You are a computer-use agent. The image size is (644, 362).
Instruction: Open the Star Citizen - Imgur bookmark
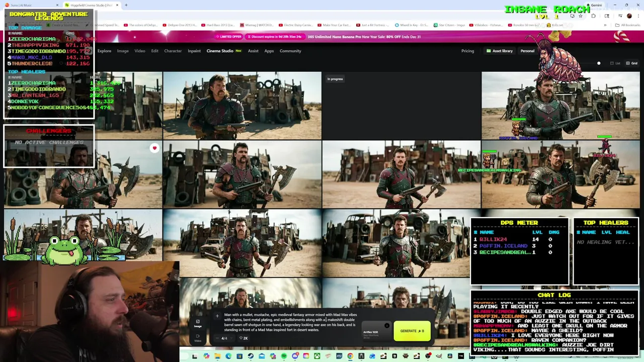[448, 25]
